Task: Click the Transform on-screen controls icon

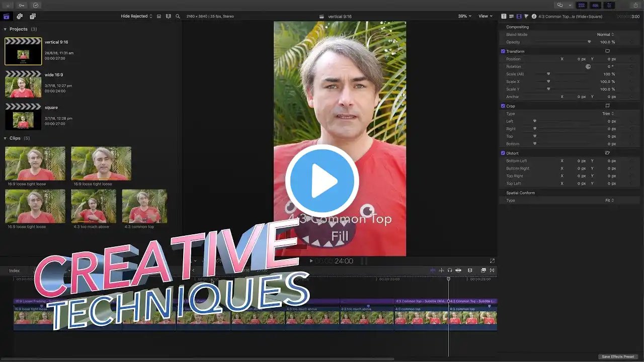Action: tap(607, 51)
